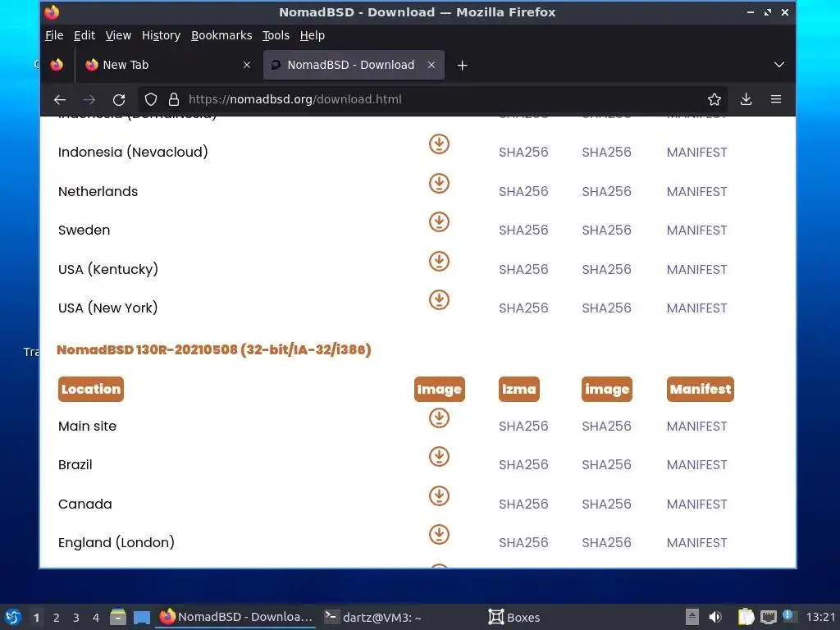Bookmark this page with star icon
The width and height of the screenshot is (840, 630).
[714, 99]
